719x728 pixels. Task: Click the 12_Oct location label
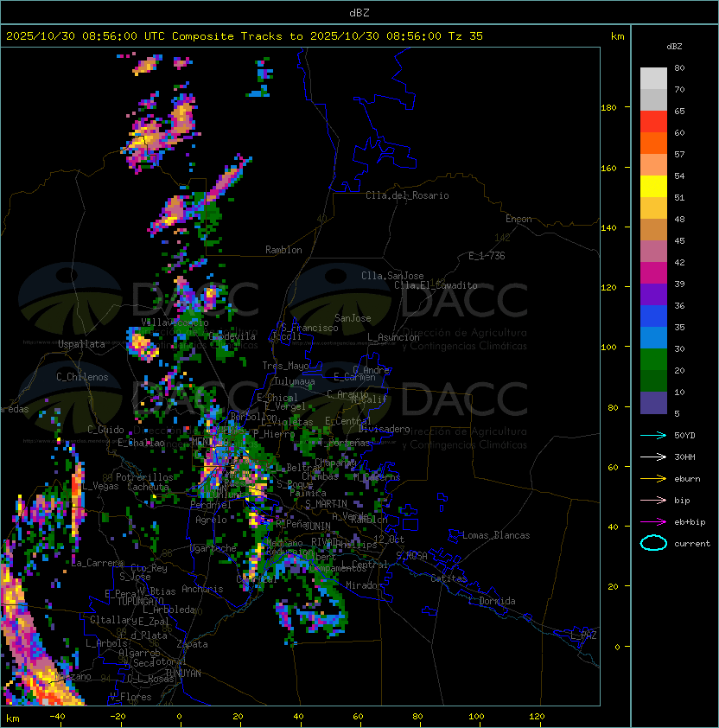point(389,540)
